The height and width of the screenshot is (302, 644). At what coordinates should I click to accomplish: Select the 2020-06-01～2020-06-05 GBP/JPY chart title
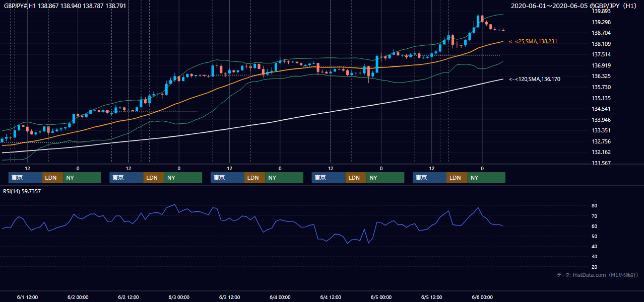(x=574, y=6)
